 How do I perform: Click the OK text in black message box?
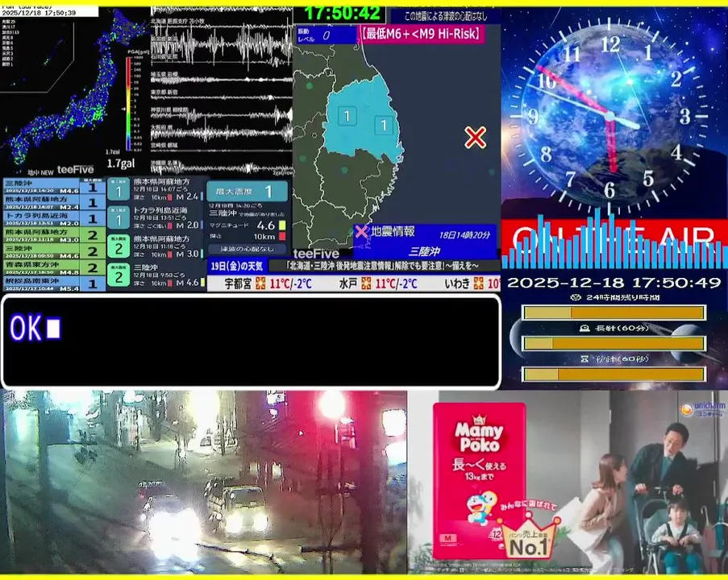pos(26,328)
